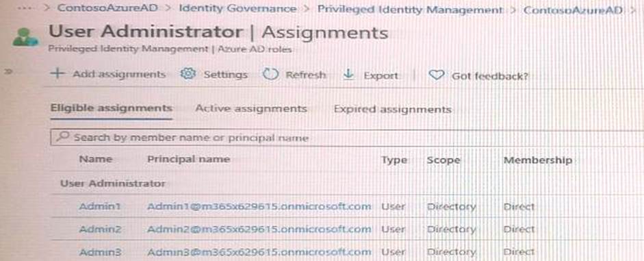Sort by the Principal name column header

(188, 159)
